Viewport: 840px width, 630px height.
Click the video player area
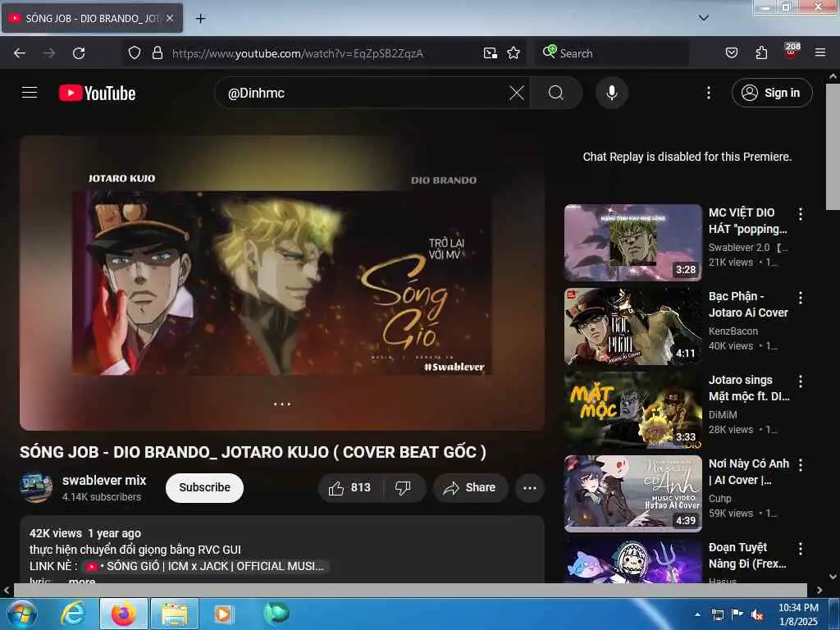pos(282,282)
